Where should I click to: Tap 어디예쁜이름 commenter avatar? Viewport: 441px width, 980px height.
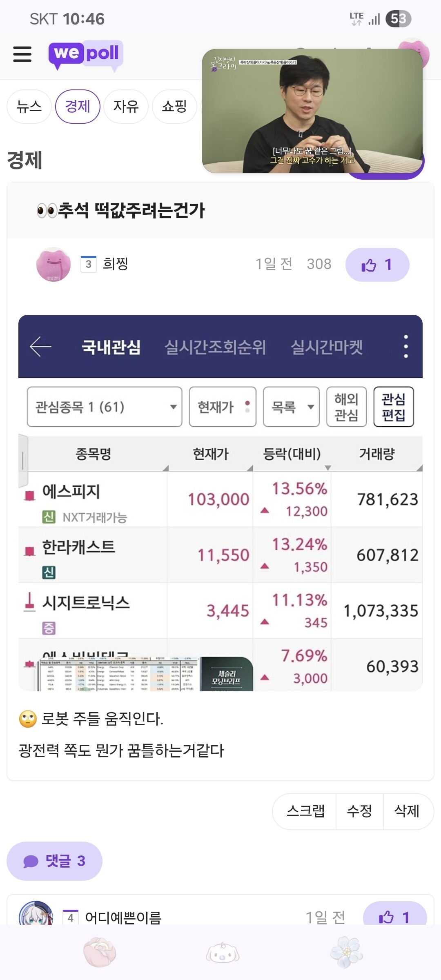click(36, 913)
